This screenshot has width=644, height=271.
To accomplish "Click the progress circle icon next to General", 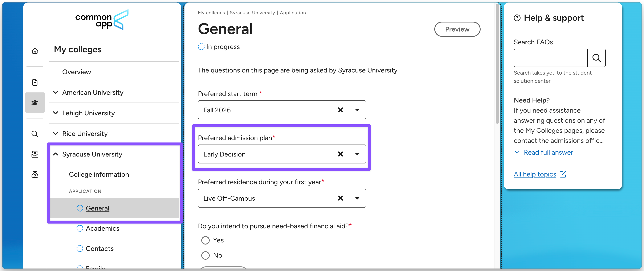I will pyautogui.click(x=80, y=208).
